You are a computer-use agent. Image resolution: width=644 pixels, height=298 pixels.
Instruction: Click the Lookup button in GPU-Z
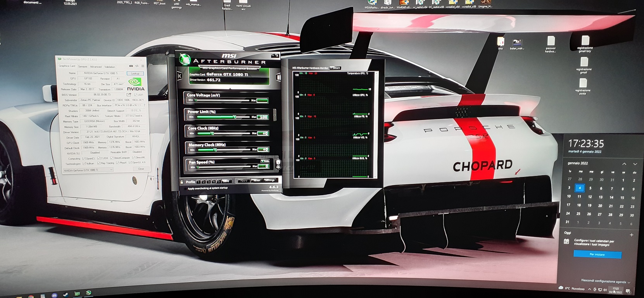pos(135,73)
